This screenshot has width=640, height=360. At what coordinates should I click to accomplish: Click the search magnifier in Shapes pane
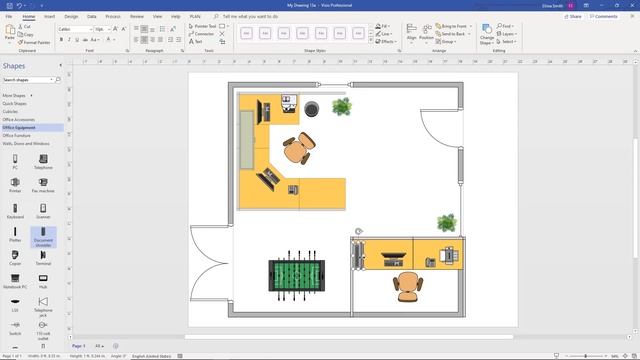coord(58,80)
